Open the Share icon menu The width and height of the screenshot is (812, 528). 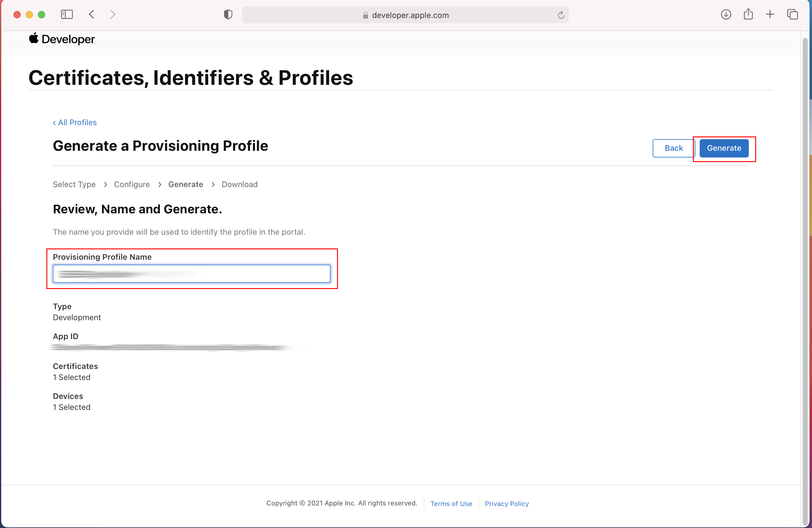coord(748,14)
